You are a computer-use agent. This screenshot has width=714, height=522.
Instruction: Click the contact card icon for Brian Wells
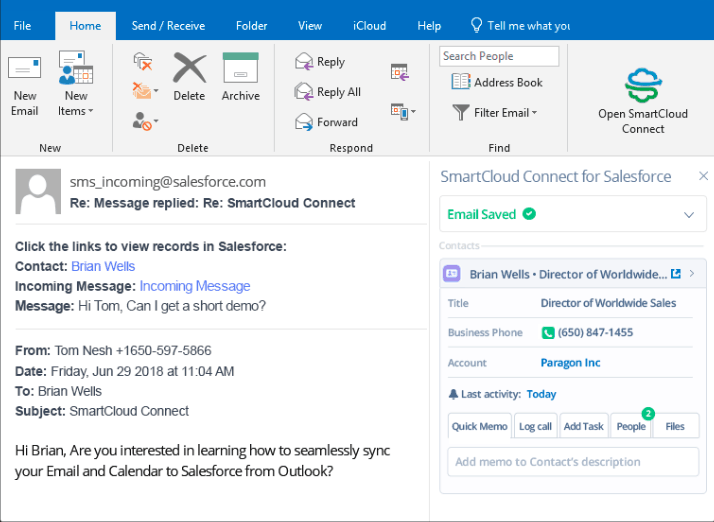coord(452,274)
